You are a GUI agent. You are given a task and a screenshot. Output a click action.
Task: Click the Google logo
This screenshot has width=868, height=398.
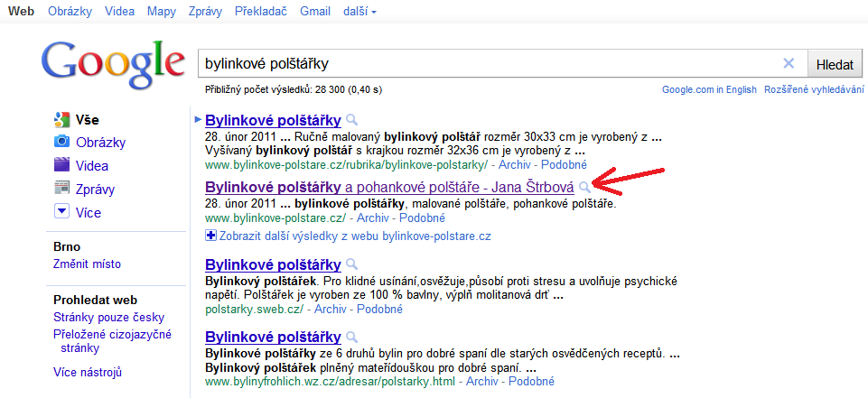114,64
